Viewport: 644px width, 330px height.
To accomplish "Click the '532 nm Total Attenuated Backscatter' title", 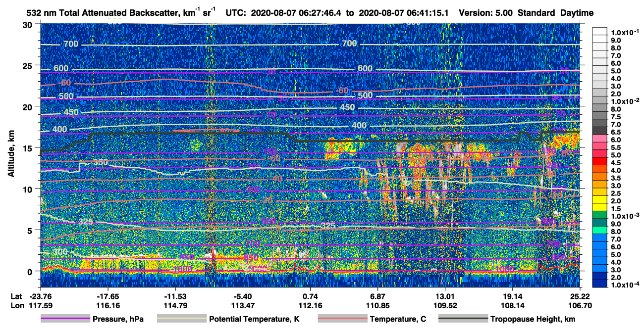I will pyautogui.click(x=102, y=13).
